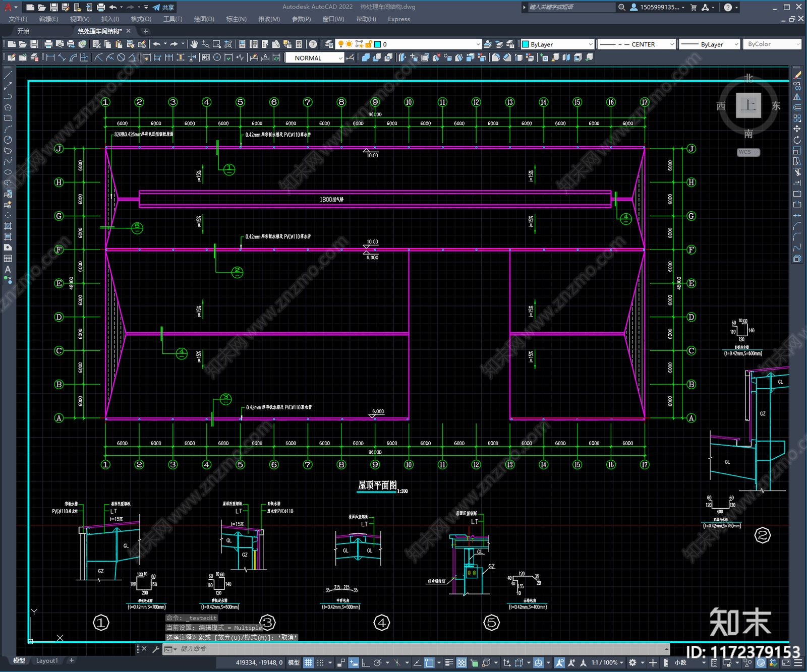Screen dimensions: 807x672
Task: Toggle object snap in status bar
Action: 429,662
